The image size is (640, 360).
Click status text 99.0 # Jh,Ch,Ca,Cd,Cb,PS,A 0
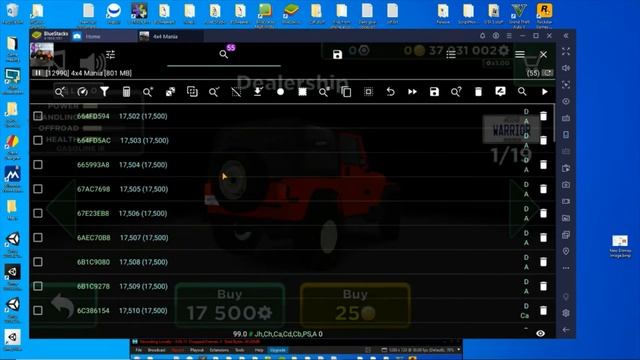[x=278, y=334]
